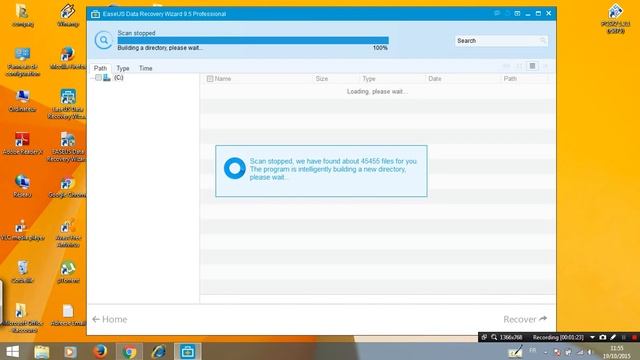Switch to the Type tab
Viewport: 640px width, 360px height.
click(x=123, y=68)
